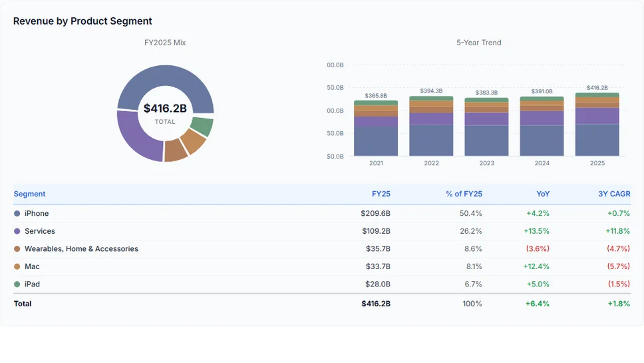Click the $394.3B bar label
The width and height of the screenshot is (644, 363).
tap(431, 91)
